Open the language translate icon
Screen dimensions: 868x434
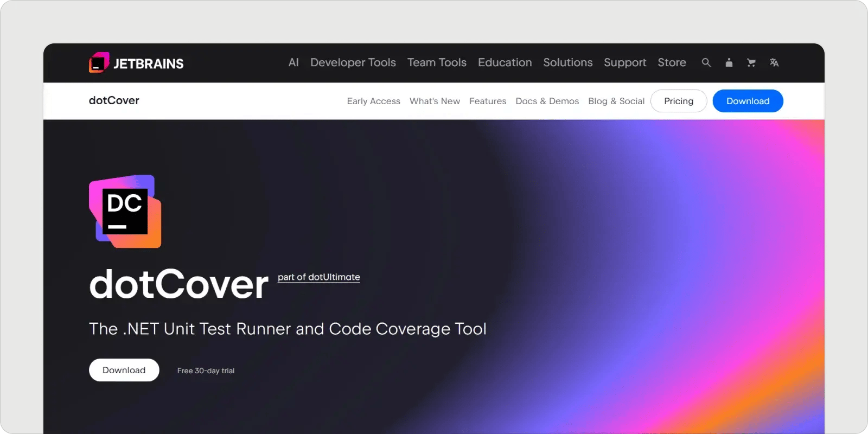(x=774, y=63)
